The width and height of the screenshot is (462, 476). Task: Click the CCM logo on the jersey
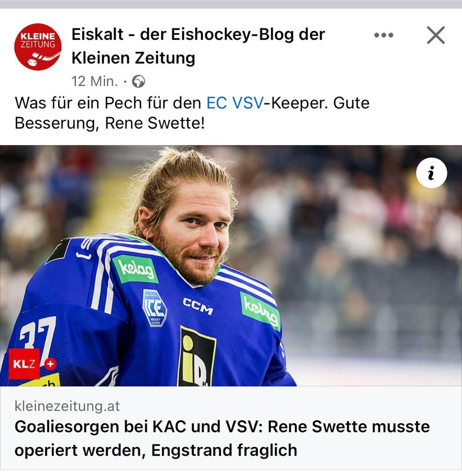198,306
